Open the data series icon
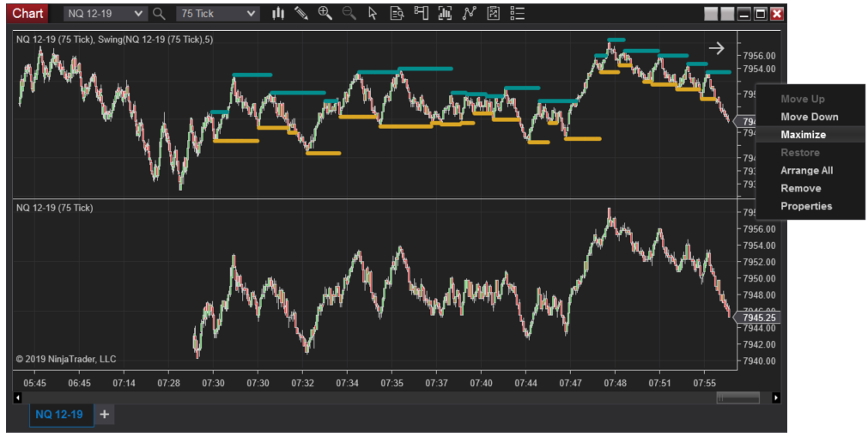Image resolution: width=868 pixels, height=437 pixels. [445, 14]
